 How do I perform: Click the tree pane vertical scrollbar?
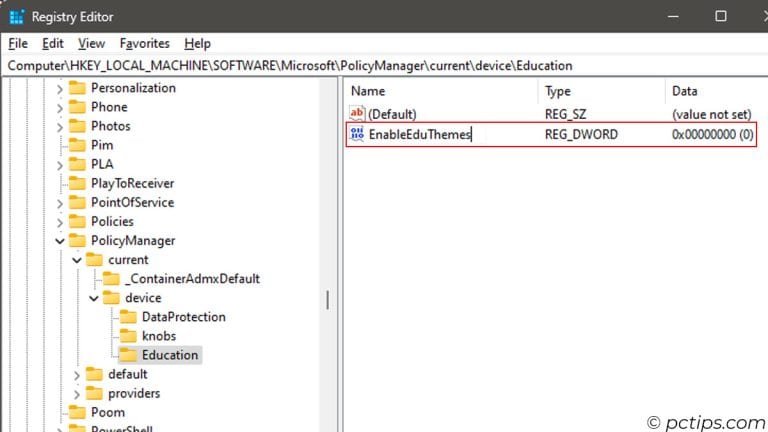(x=327, y=300)
